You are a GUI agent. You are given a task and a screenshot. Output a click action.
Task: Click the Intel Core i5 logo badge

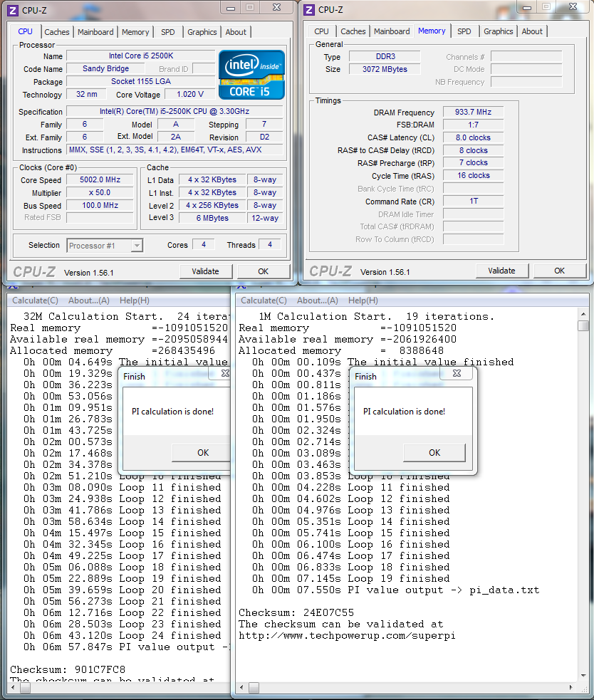[251, 75]
